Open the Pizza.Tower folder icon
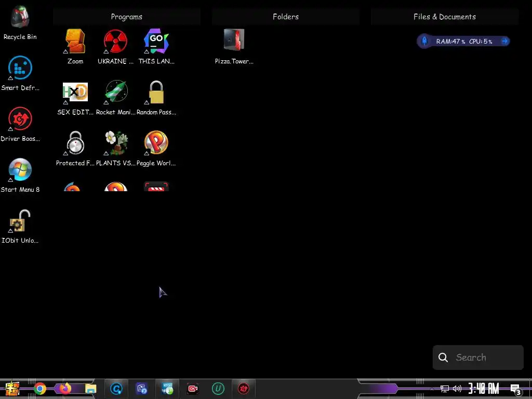532x399 pixels. click(x=234, y=39)
